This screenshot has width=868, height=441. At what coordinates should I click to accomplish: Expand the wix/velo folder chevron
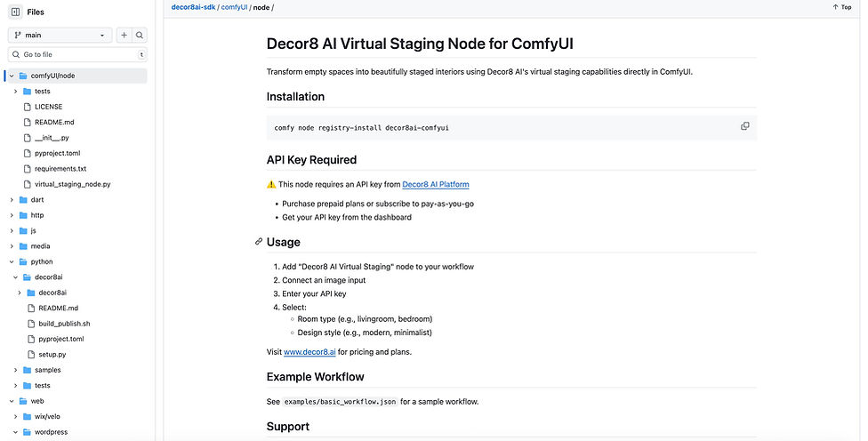point(15,417)
